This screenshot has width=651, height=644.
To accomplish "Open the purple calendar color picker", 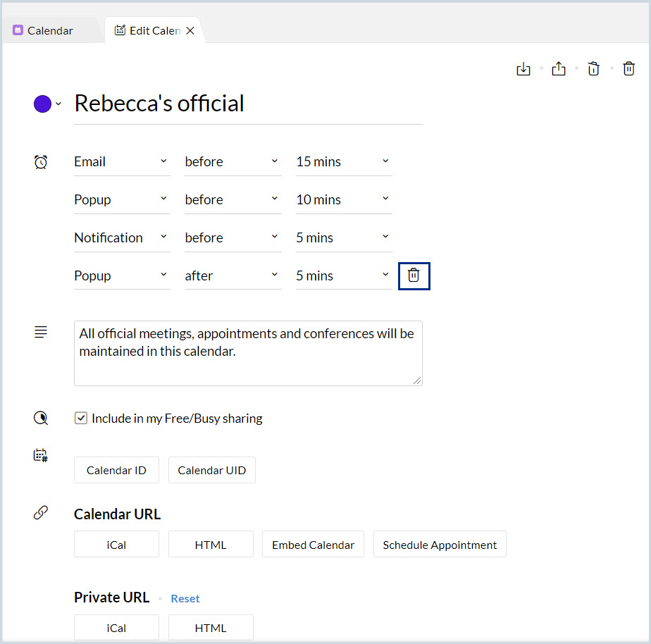I will click(46, 104).
